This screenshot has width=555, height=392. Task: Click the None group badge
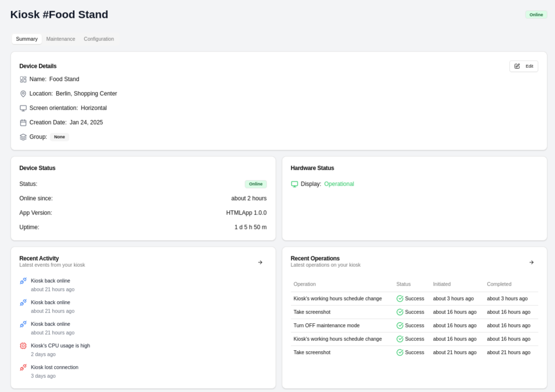tap(59, 137)
